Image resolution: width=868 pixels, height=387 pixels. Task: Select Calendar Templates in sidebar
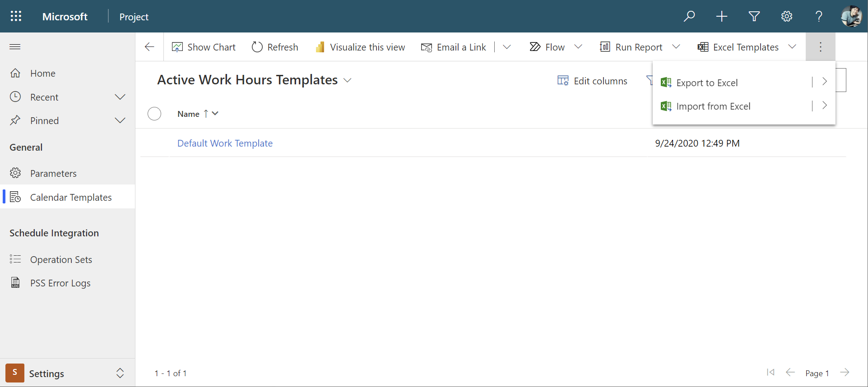pyautogui.click(x=68, y=197)
